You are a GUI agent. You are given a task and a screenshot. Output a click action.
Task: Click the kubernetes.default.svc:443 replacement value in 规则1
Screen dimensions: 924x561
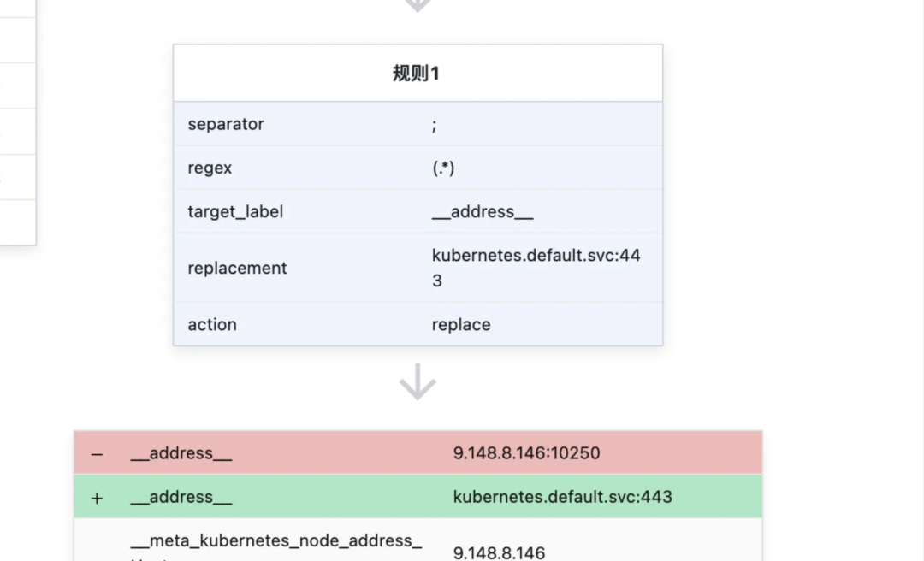pos(536,268)
